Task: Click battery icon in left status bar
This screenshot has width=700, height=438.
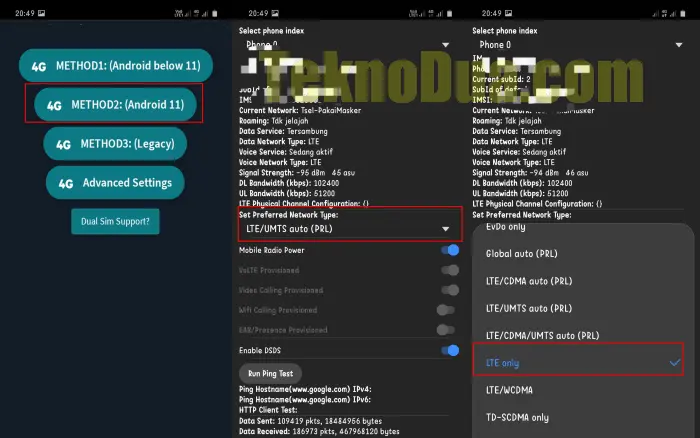Action: coord(215,13)
